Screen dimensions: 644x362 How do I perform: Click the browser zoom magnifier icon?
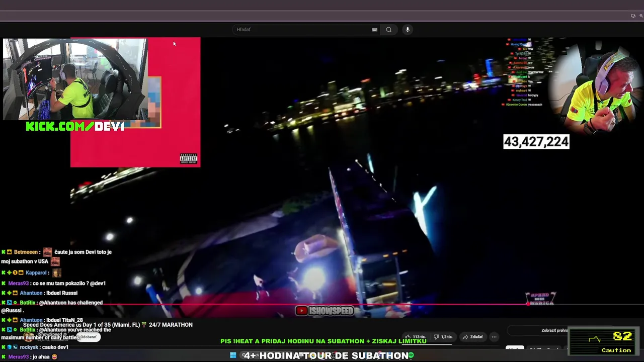tap(641, 16)
